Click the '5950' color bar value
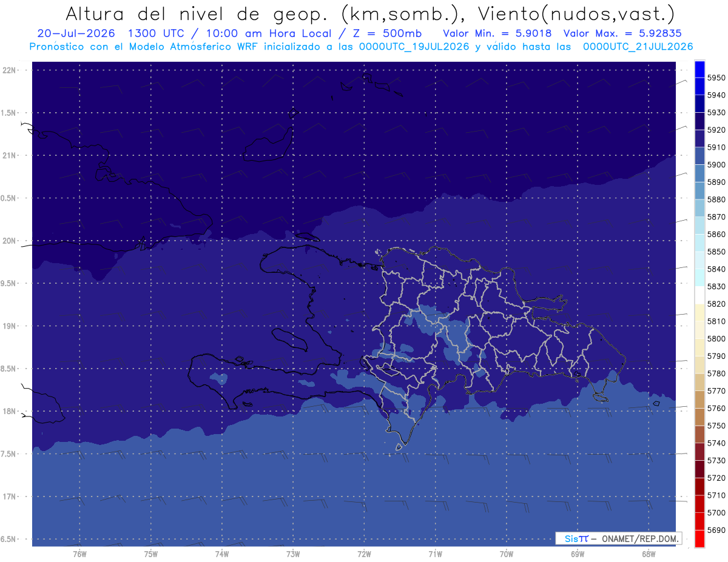This screenshot has width=728, height=562. coord(717,78)
